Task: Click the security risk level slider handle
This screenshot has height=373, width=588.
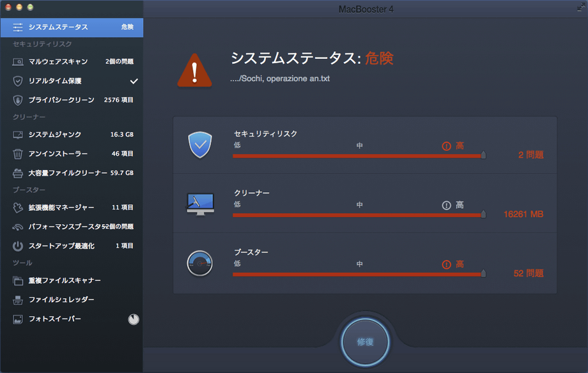Action: pyautogui.click(x=483, y=155)
